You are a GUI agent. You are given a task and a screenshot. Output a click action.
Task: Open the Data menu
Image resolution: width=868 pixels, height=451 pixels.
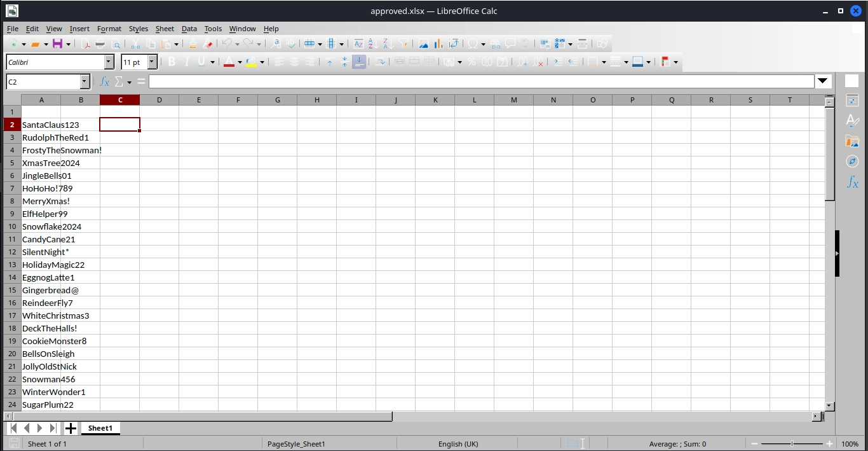coord(189,29)
